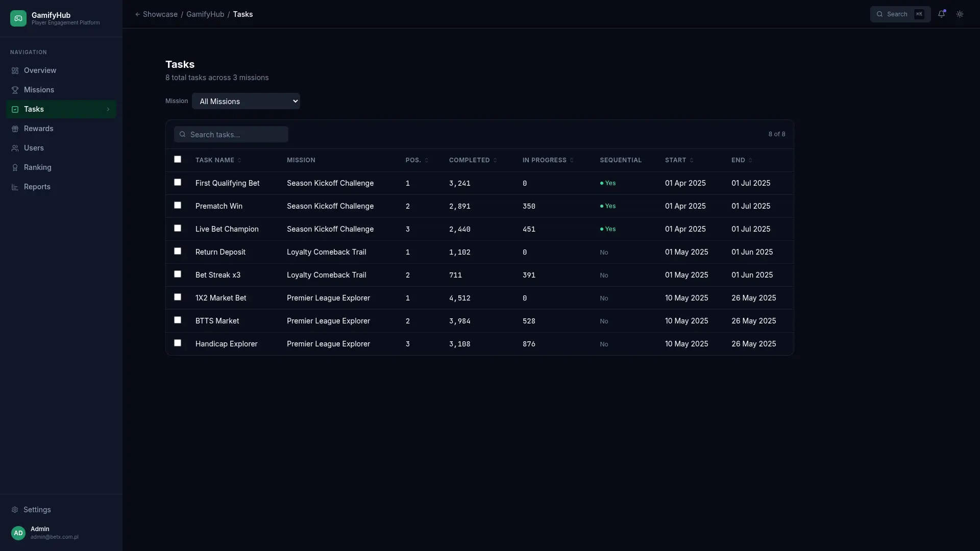Click the admin@betx.com.pl email

pos(55,537)
